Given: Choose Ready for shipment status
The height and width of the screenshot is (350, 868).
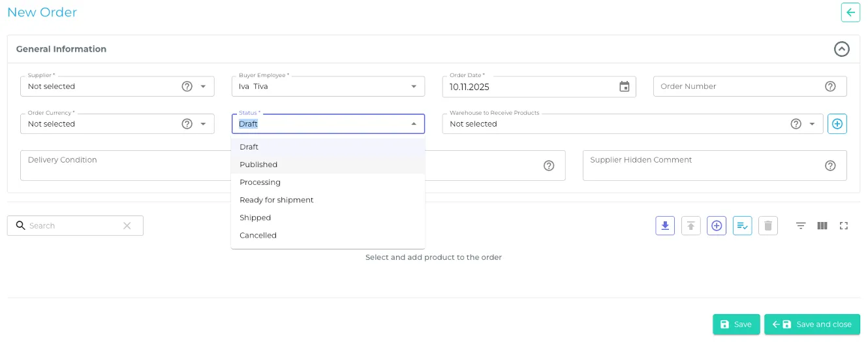Looking at the screenshot, I should [x=277, y=200].
